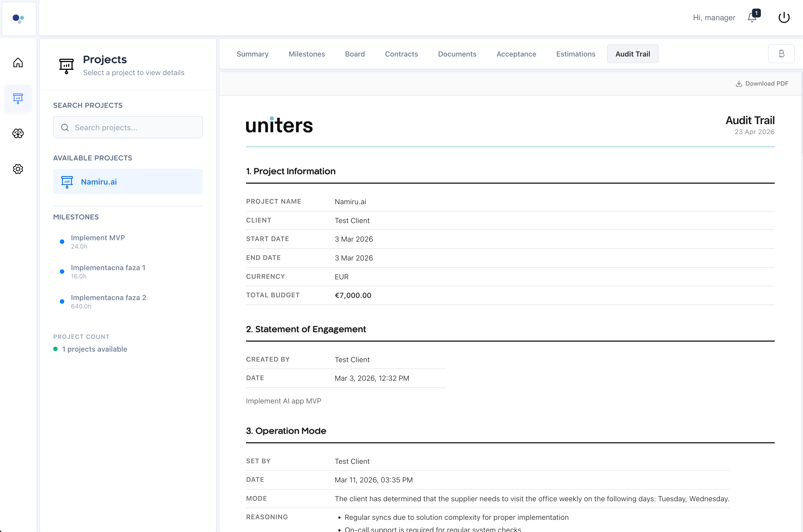
Task: View the Estimations tab
Action: click(575, 54)
